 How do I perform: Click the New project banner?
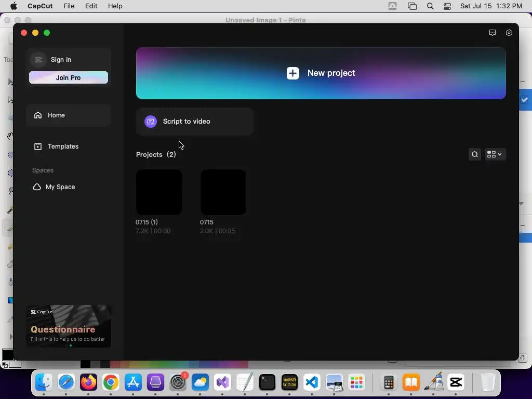click(x=321, y=73)
